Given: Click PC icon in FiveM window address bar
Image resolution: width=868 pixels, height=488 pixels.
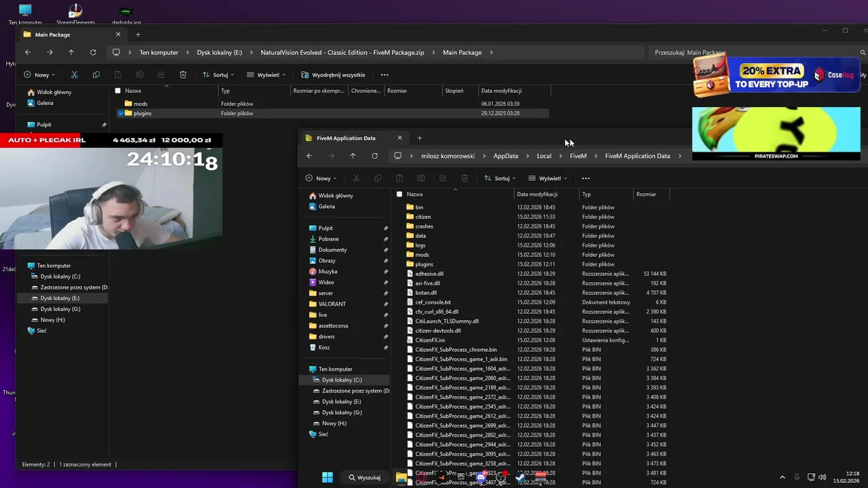Looking at the screenshot, I should 398,156.
